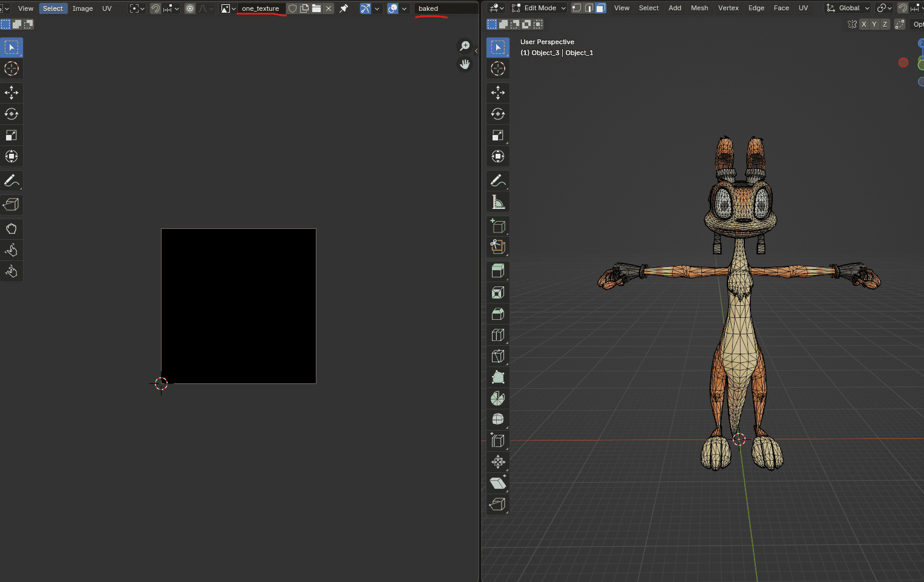Open the Edit Mode dropdown
This screenshot has height=582, width=924.
tap(539, 8)
